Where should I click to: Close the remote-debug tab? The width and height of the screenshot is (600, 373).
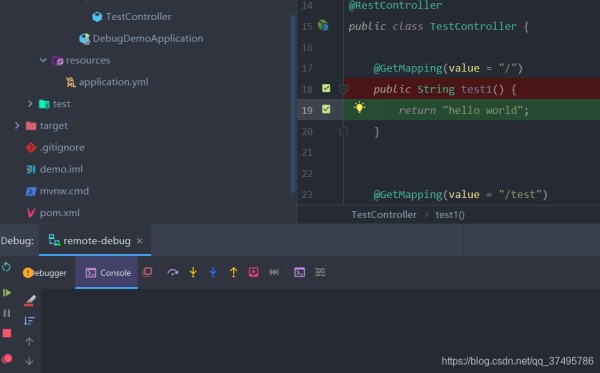point(140,241)
